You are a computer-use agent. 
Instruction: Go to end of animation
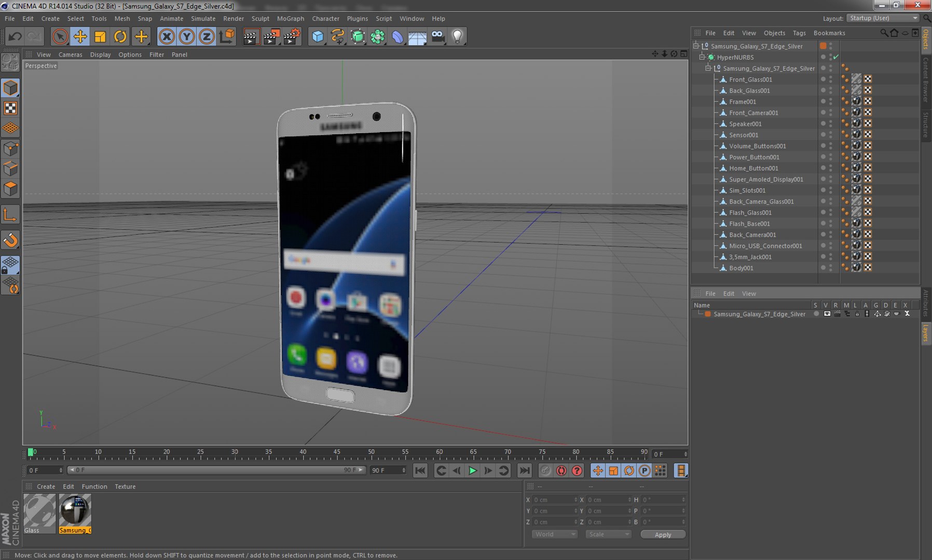(x=525, y=470)
